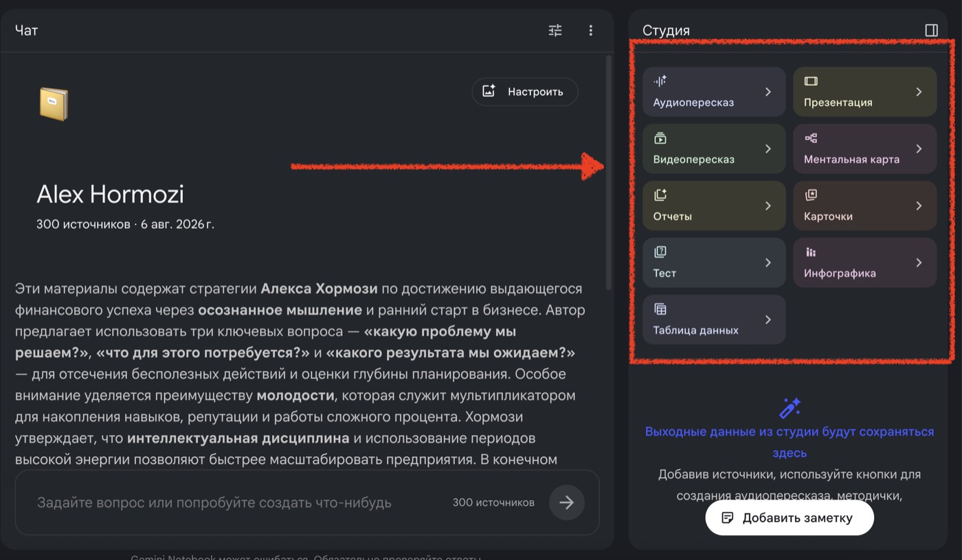Click bold text молодости in summary
The width and height of the screenshot is (962, 560).
click(x=295, y=396)
